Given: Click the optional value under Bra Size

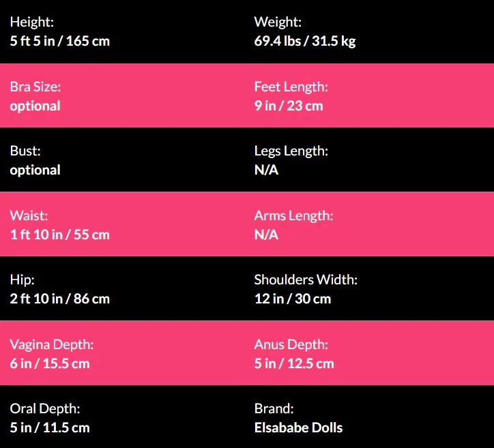Looking at the screenshot, I should 35,106.
